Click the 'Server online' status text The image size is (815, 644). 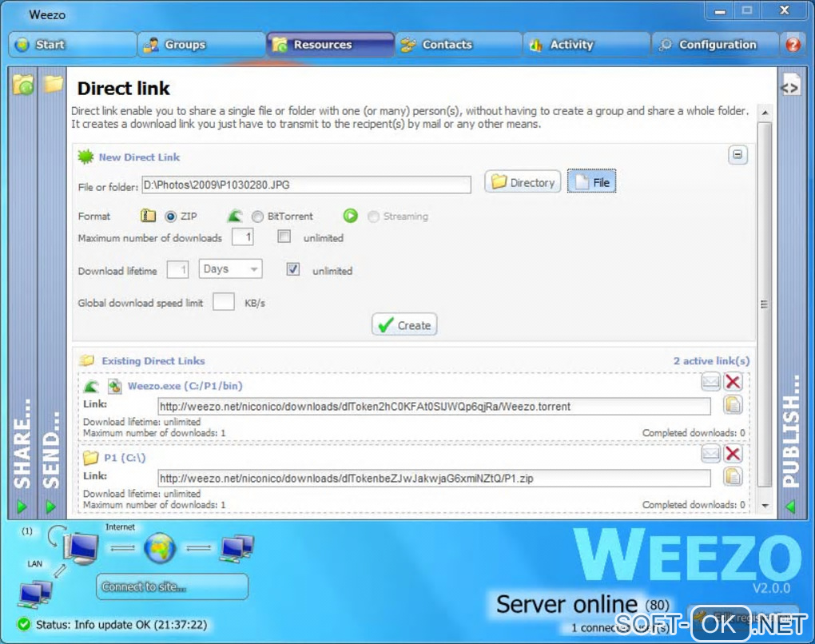(x=567, y=604)
